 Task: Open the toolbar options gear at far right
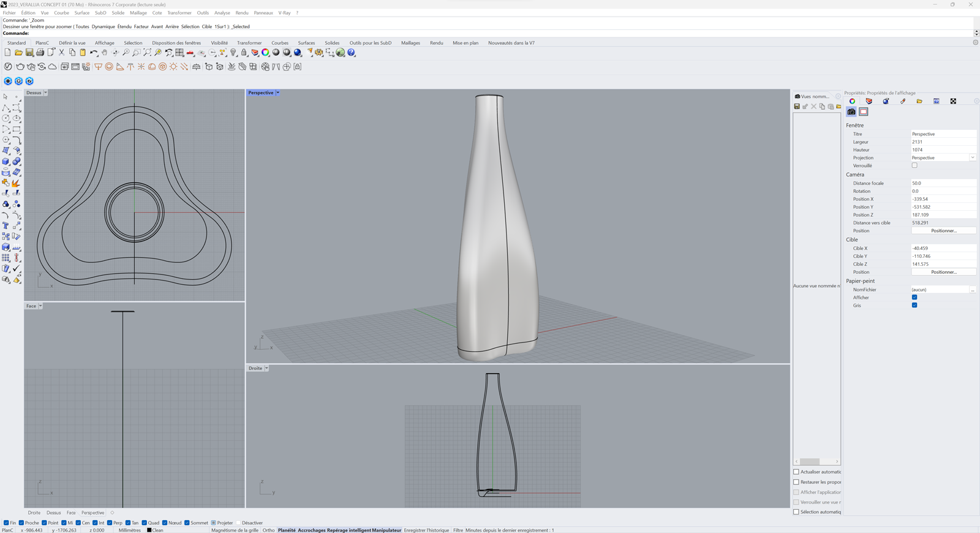click(976, 42)
